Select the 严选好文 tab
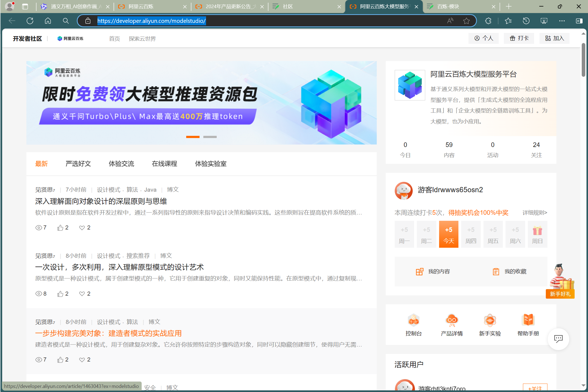Viewport: 588px width, 392px height. pos(78,164)
